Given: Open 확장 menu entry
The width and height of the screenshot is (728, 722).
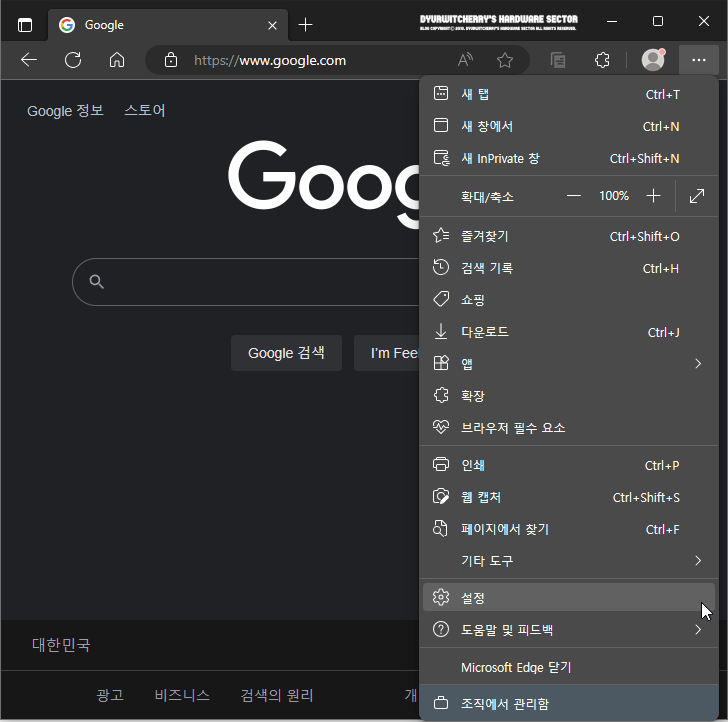Looking at the screenshot, I should coord(569,396).
